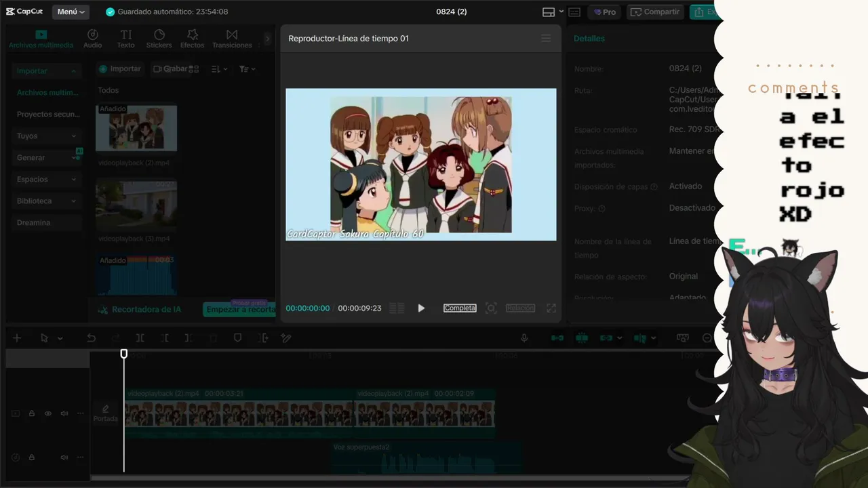Image resolution: width=868 pixels, height=488 pixels.
Task: Toggle clip linkage in the timeline
Action: [606, 338]
